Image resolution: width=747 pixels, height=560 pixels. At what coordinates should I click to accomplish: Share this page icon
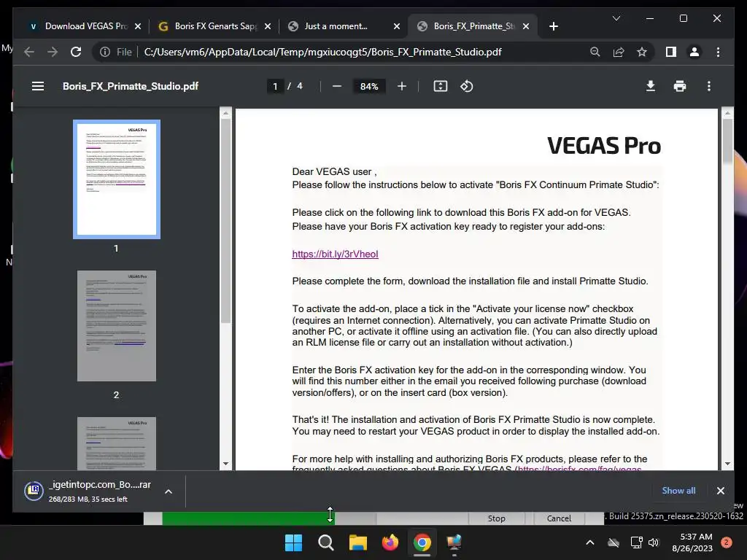619,52
